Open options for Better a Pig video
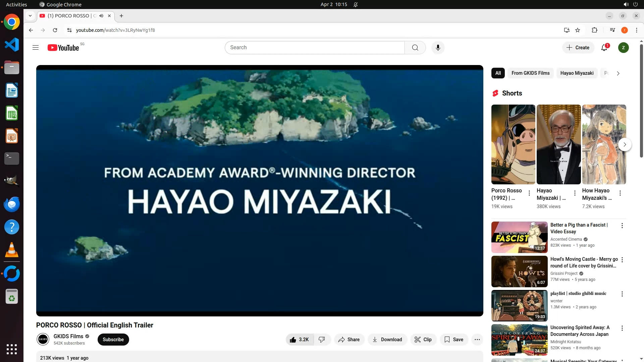The image size is (644, 362). [622, 226]
